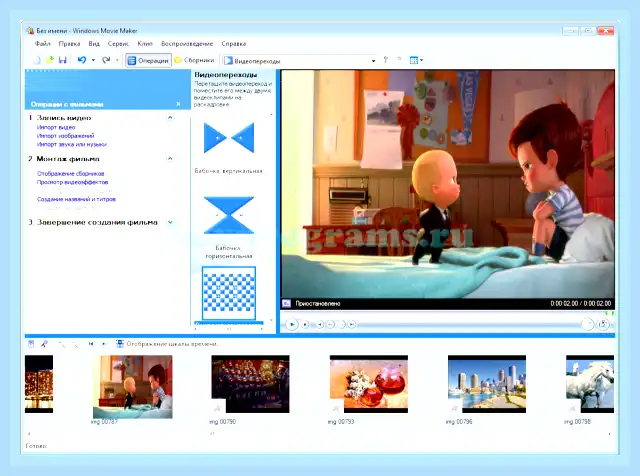Select the checkerboard transition thumbnail
Image resolution: width=640 pixels, height=476 pixels.
point(229,293)
